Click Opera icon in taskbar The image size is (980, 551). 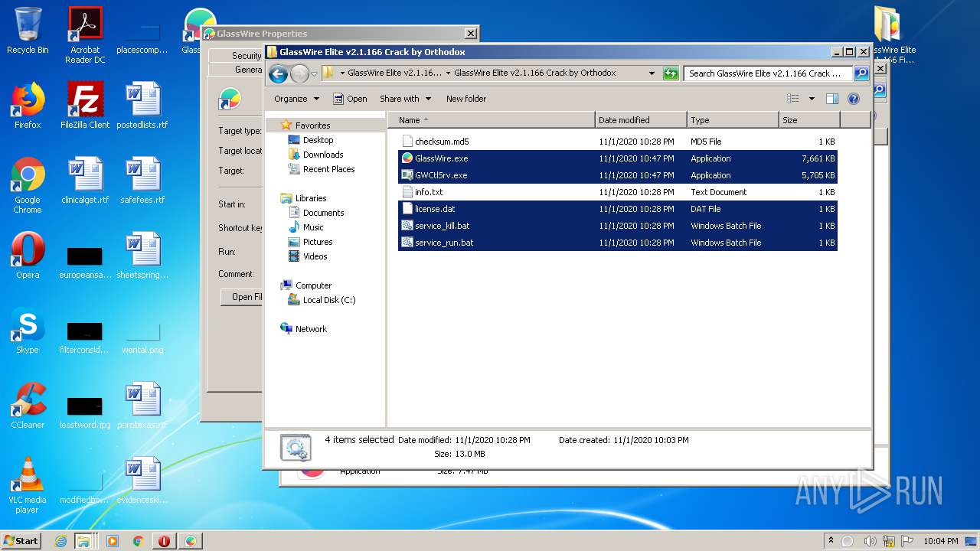tap(164, 541)
